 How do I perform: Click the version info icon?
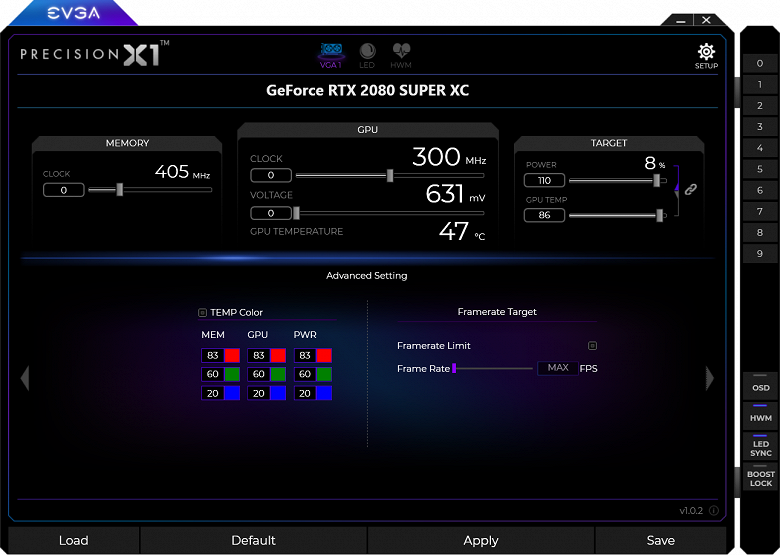714,510
